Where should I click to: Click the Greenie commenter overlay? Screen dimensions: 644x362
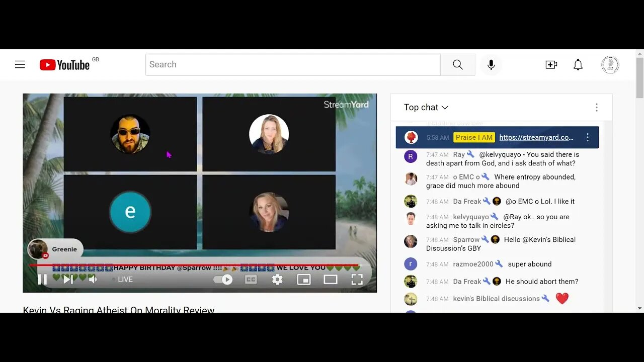(54, 249)
